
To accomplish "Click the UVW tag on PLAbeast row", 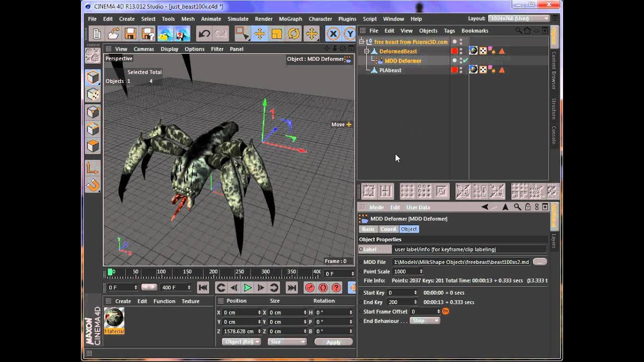I will coord(483,70).
